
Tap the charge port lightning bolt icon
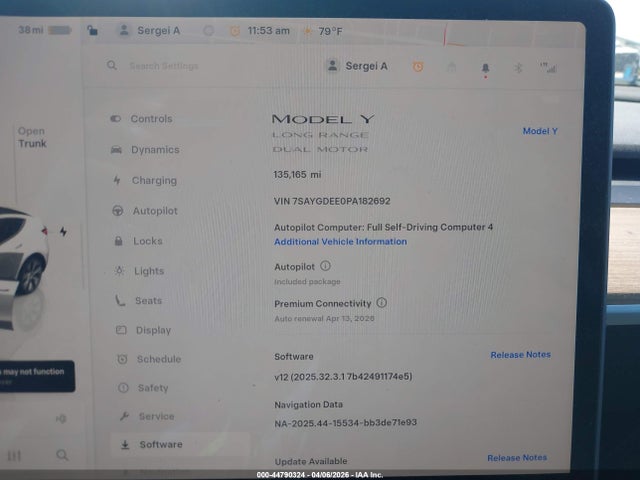coord(63,232)
